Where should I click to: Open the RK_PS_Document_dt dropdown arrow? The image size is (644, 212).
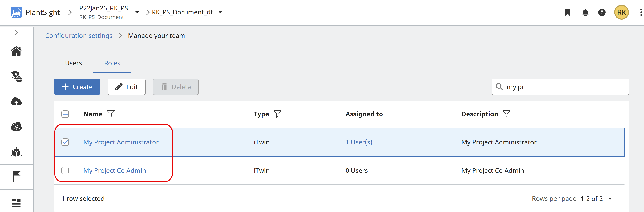[x=220, y=12]
